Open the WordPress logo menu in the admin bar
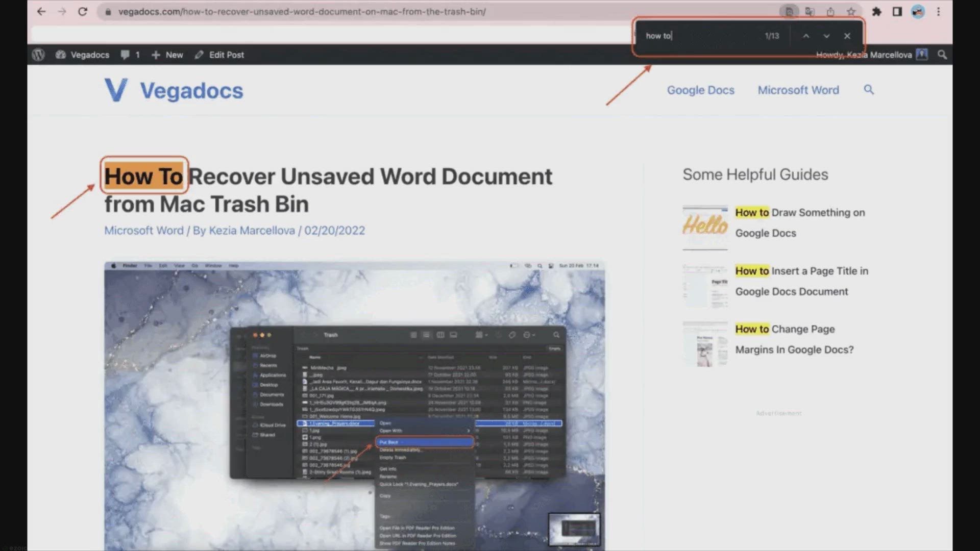Viewport: 980px width, 551px height. (38, 55)
